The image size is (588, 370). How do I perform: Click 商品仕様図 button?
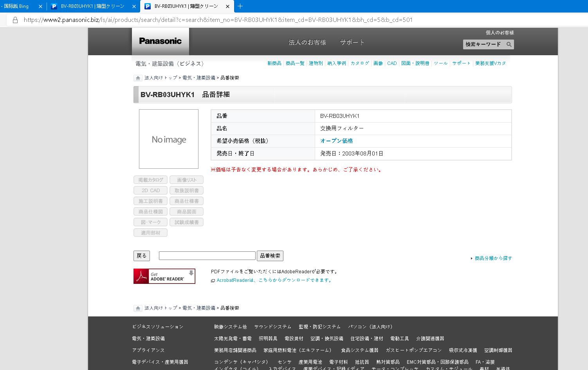151,211
